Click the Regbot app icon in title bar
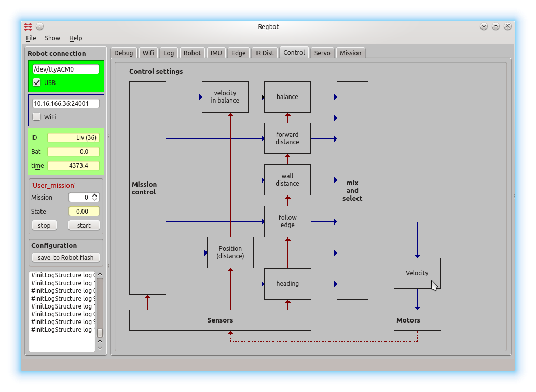The image size is (536, 392). tap(28, 26)
